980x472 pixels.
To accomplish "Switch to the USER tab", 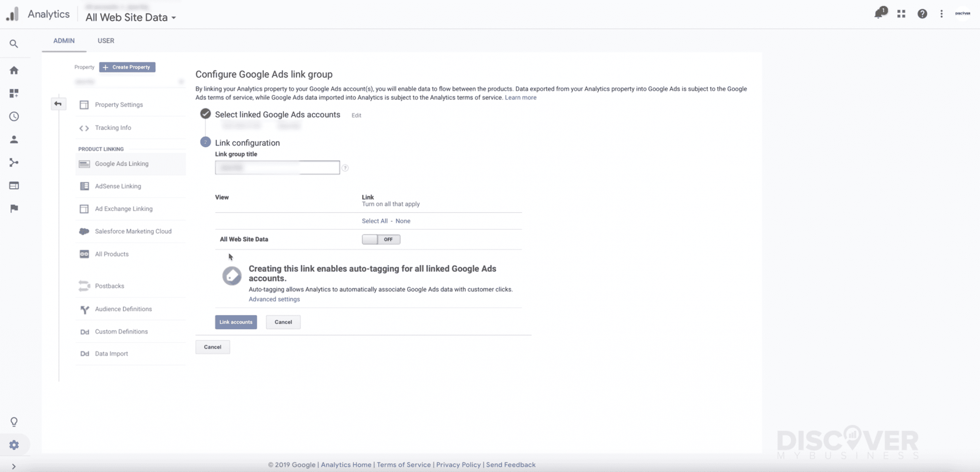I will tap(106, 41).
